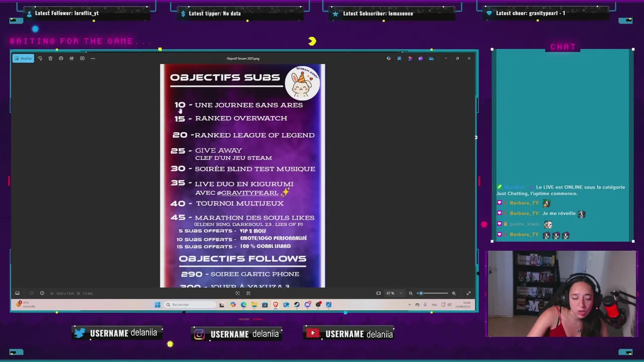Viewport: 644px width, 362px height.
Task: Start slideshow with the play rectangle icon
Action: (x=82, y=58)
